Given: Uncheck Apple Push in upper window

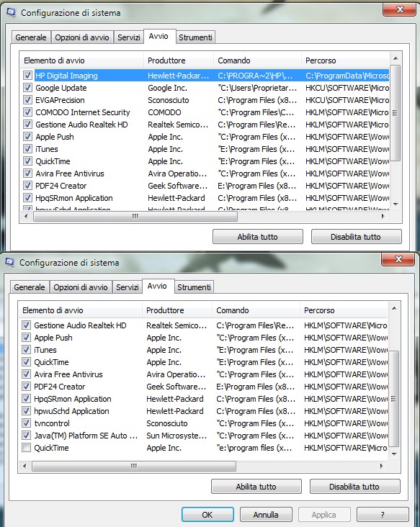Looking at the screenshot, I should [27, 137].
